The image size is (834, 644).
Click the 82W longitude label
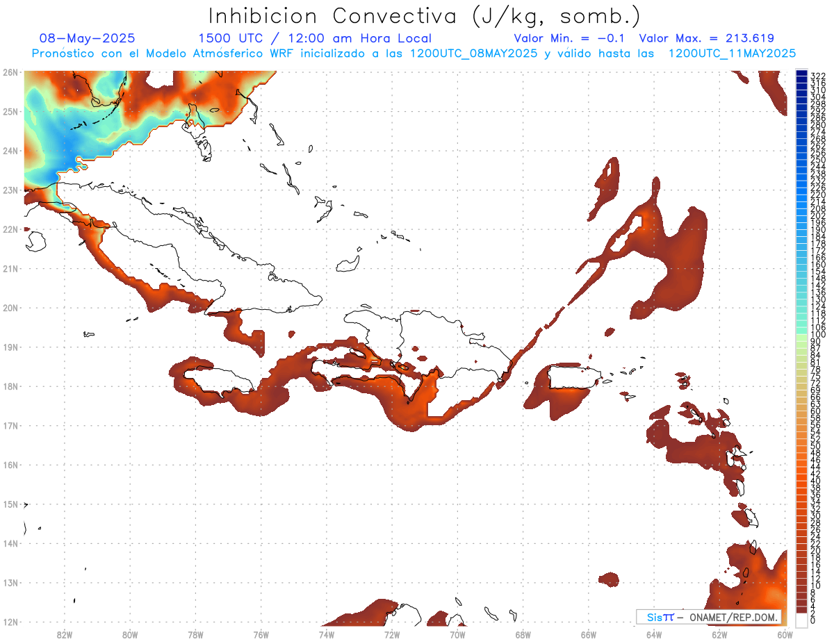tap(65, 634)
